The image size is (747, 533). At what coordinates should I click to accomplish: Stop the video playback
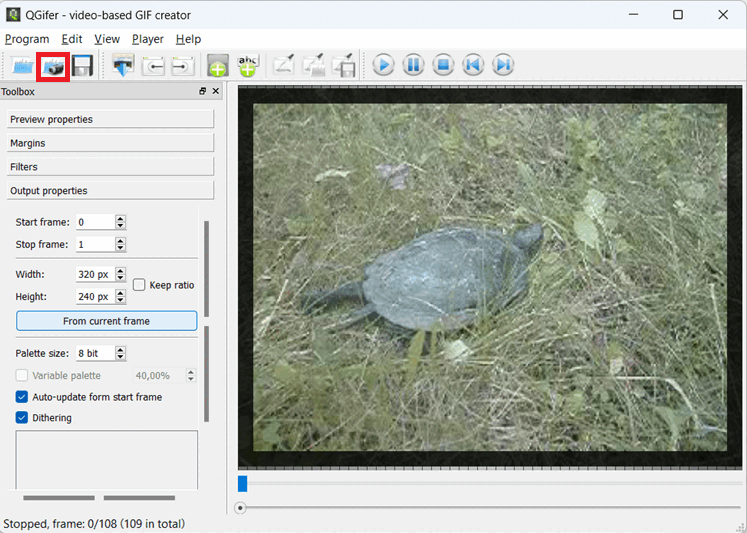pyautogui.click(x=443, y=65)
